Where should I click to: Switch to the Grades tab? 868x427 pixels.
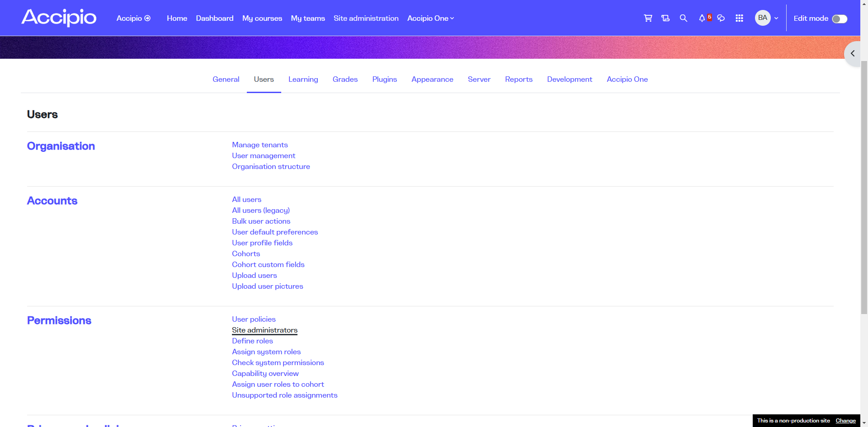[345, 79]
